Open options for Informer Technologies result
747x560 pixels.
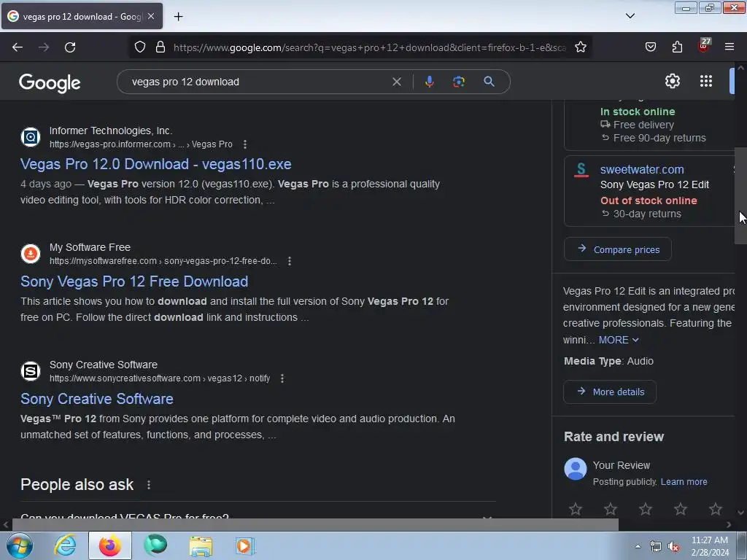(245, 144)
